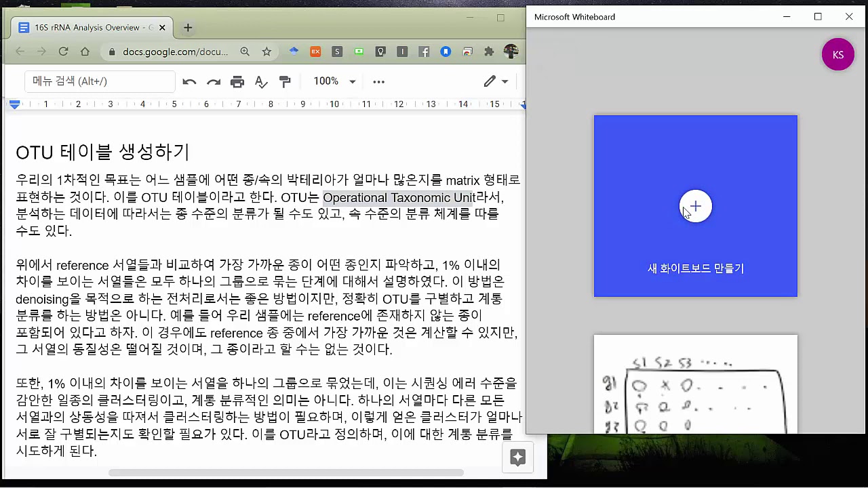This screenshot has height=488, width=868.
Task: Open Chrome profile avatar
Action: (511, 52)
